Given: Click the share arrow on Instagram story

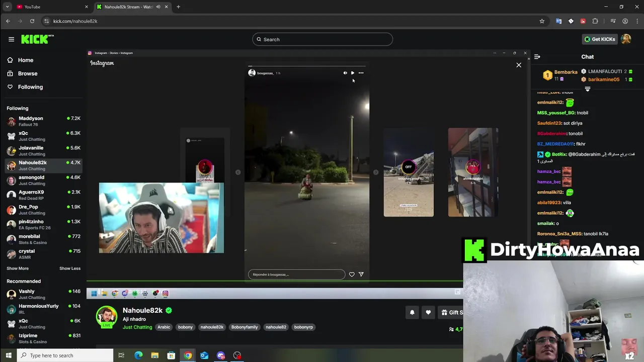Looking at the screenshot, I should coord(361,275).
